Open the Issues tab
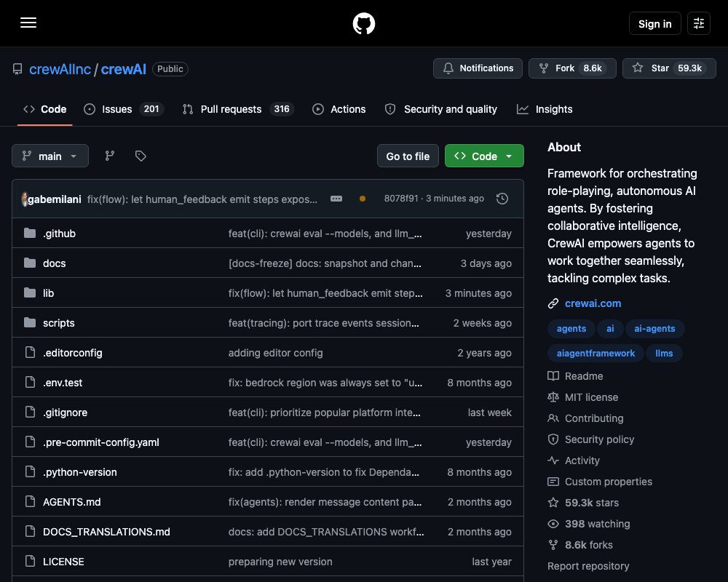 click(124, 109)
